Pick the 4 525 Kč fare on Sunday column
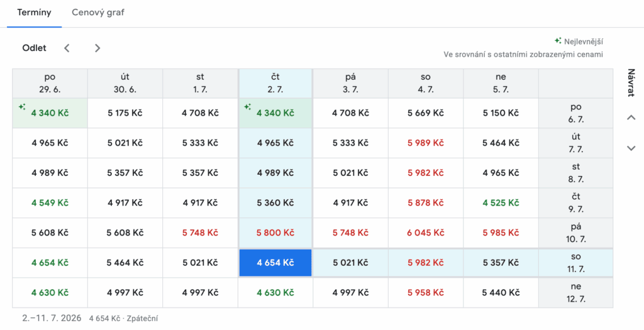The height and width of the screenshot is (330, 644). tap(501, 203)
